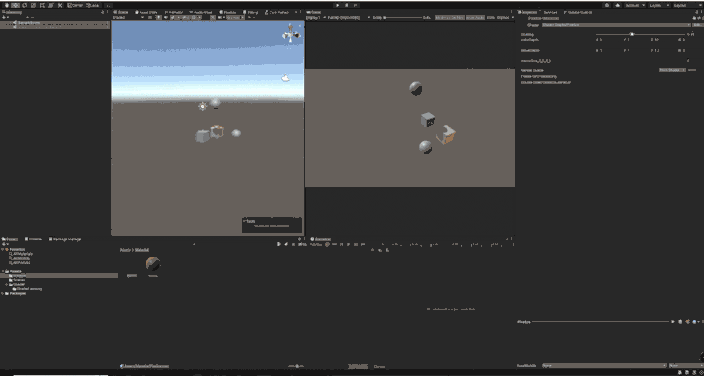The image size is (704, 376).
Task: Switch to the Package Manager tab
Action: pos(65,239)
